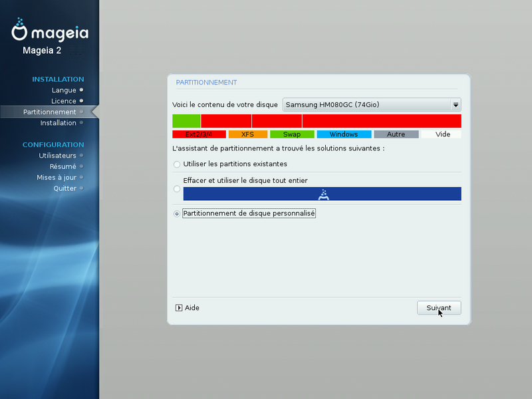Click the Ext2/3/4 red legend swatch
Screen dimensions: 532x399
[199, 134]
